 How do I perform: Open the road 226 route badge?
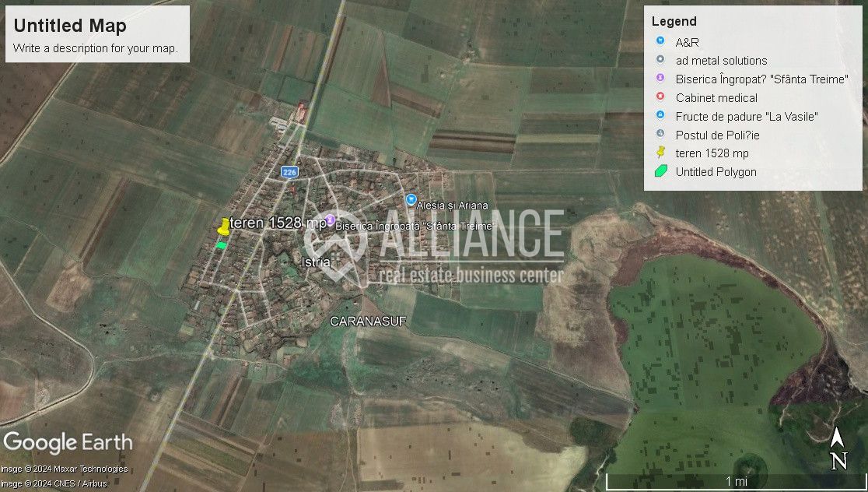(289, 172)
